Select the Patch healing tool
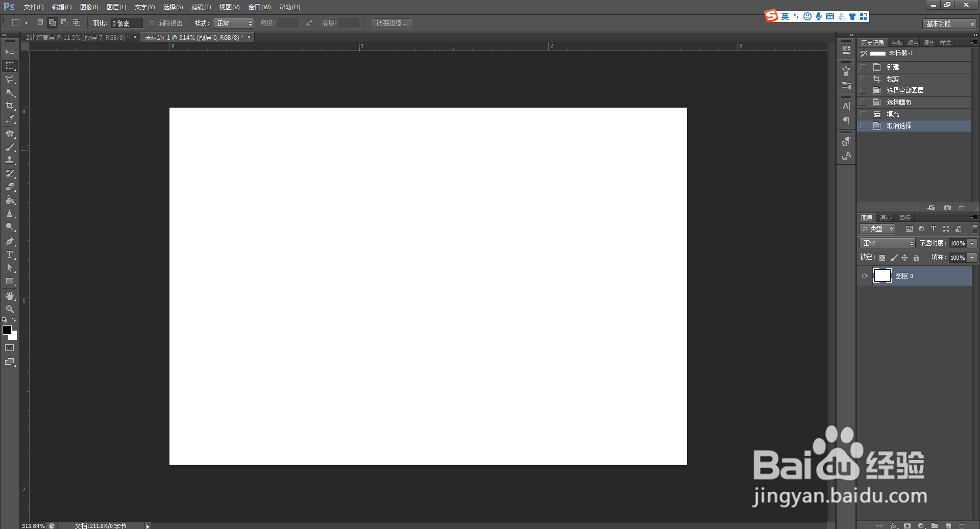 10,134
